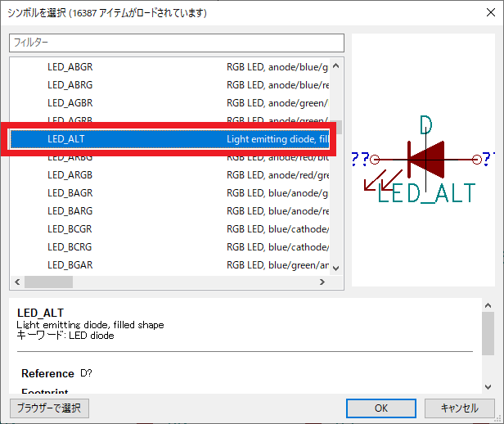Screen dimensions: 504x424
Task: Click horizontal scrollbar left arrow
Action: [x=16, y=282]
